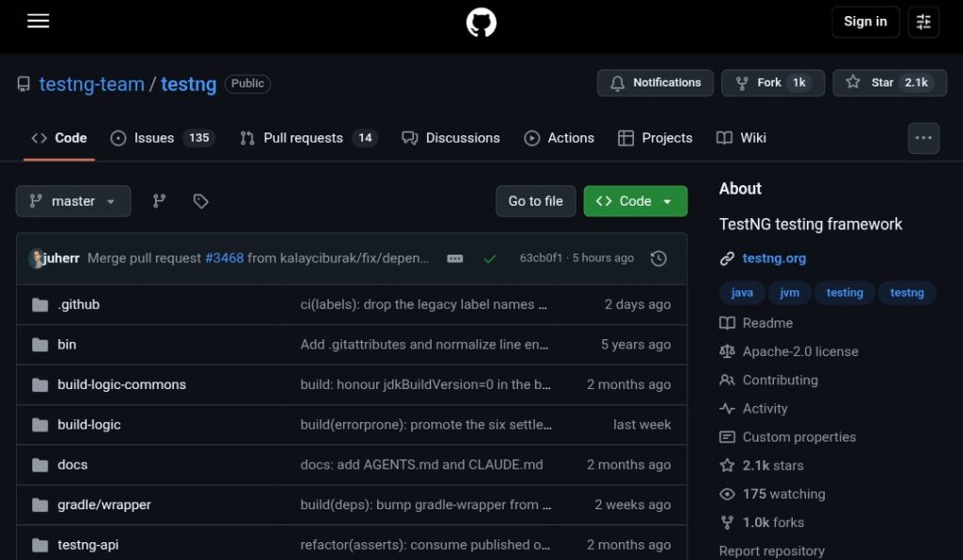Open the Wiki tab
The width and height of the screenshot is (963, 560).
[x=741, y=138]
